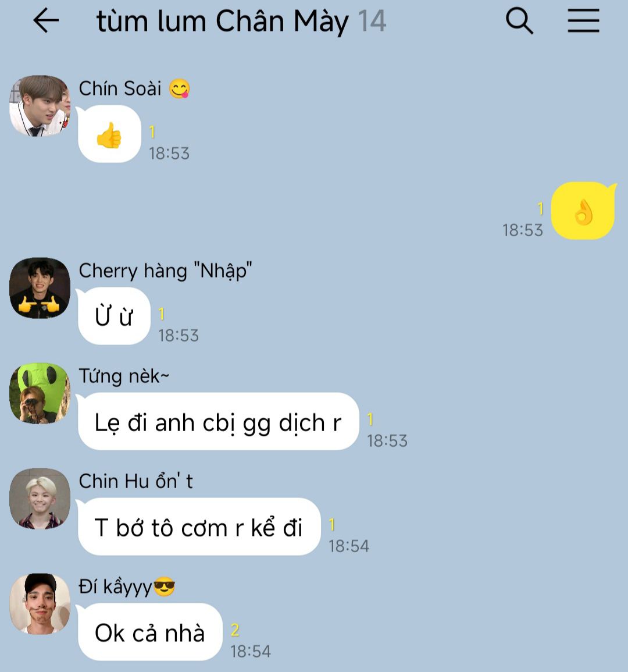Open the hamburger chat menu
628x672 pixels.
[x=583, y=20]
